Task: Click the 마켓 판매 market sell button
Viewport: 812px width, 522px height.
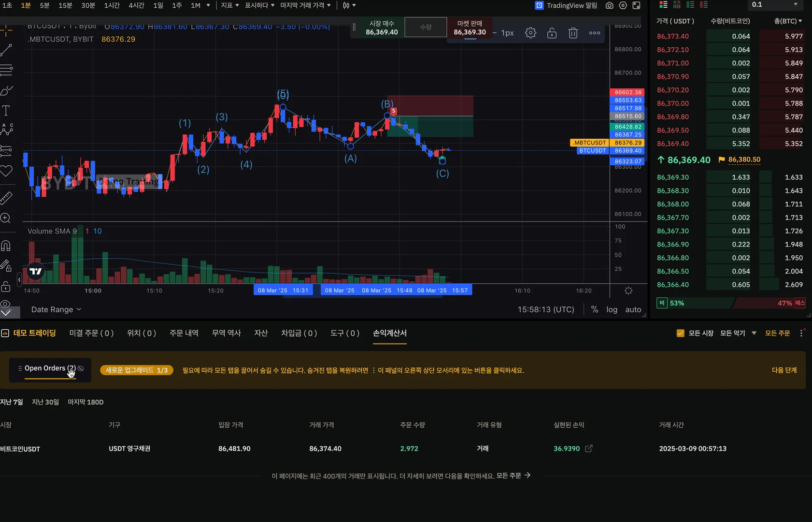Action: 470,28
